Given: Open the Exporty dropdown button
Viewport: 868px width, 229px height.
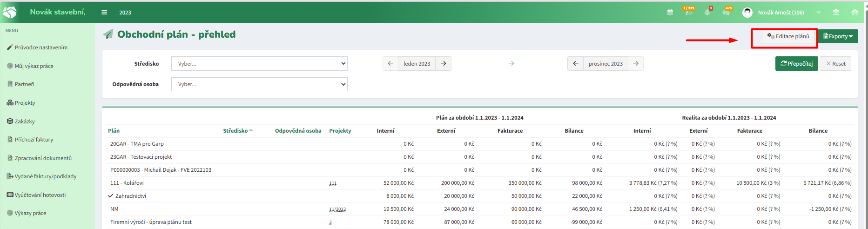Looking at the screenshot, I should click(x=838, y=36).
